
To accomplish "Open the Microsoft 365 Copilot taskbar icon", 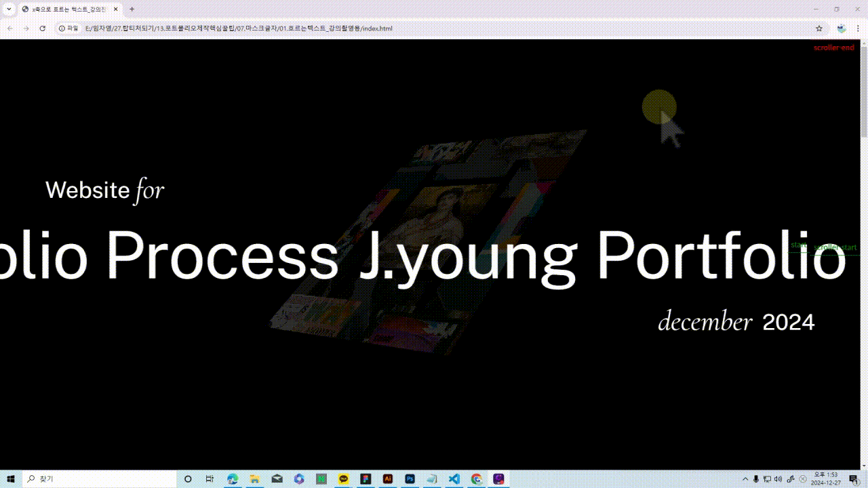I will pos(299,479).
